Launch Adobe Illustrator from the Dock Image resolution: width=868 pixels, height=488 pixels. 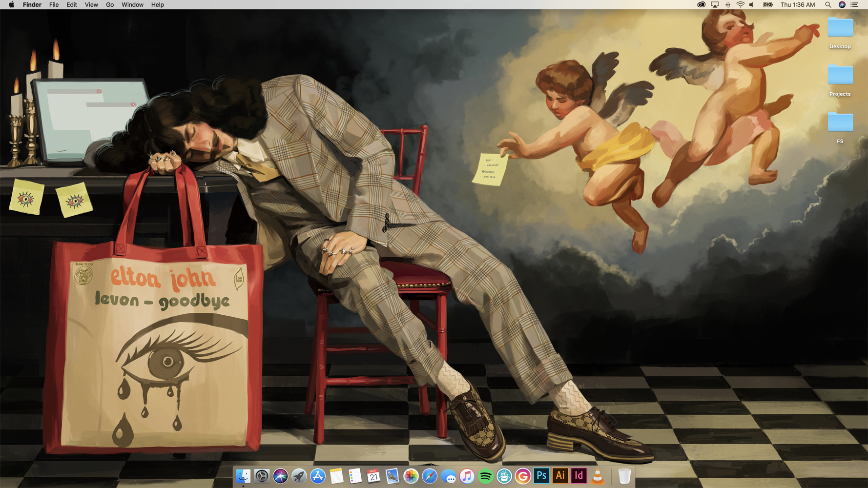(x=560, y=476)
